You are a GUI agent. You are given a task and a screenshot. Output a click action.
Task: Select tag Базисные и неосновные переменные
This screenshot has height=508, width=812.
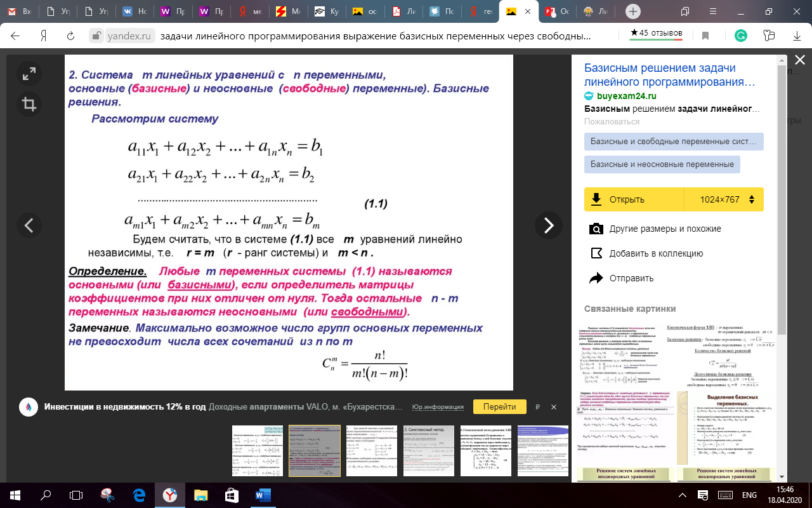(x=662, y=164)
